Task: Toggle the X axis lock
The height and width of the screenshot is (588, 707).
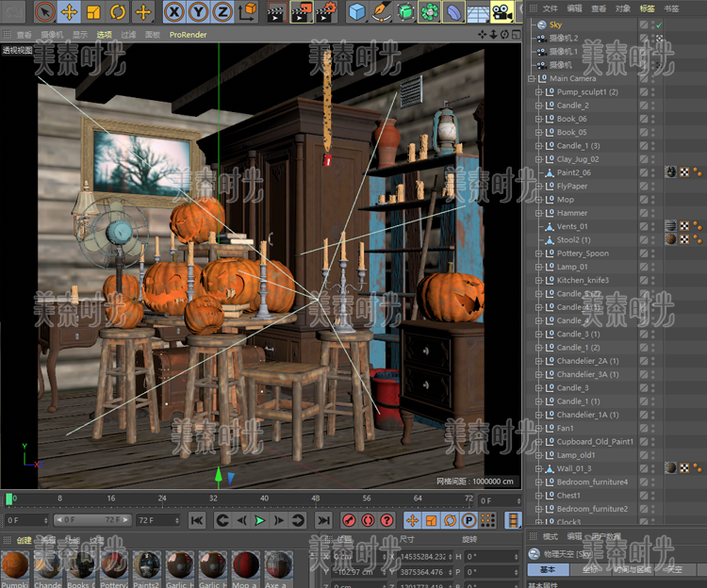Action: (174, 12)
